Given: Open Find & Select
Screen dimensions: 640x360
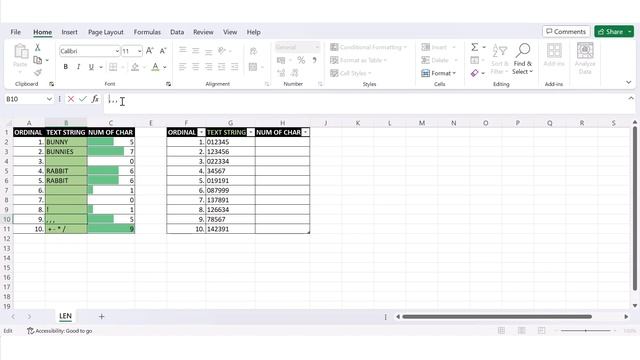Looking at the screenshot, I should click(522, 59).
